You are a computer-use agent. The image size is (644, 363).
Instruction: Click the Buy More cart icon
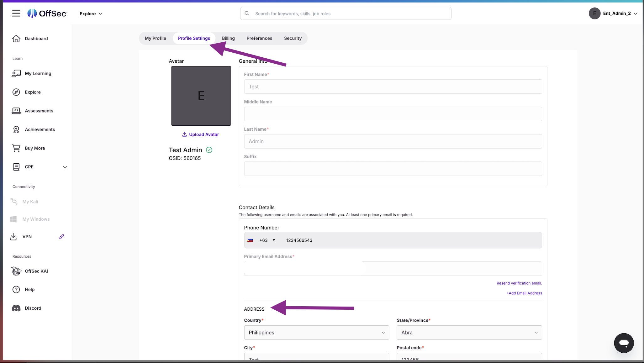pos(16,148)
